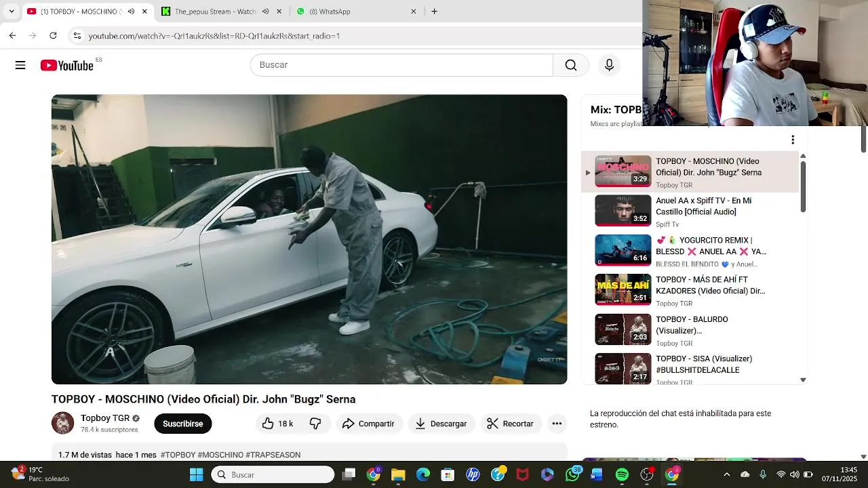This screenshot has width=868, height=488.
Task: Click the taskbar Buscar search box
Action: [273, 474]
